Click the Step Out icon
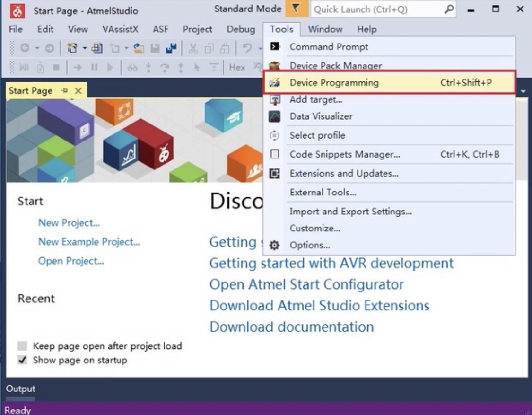 click(x=181, y=68)
